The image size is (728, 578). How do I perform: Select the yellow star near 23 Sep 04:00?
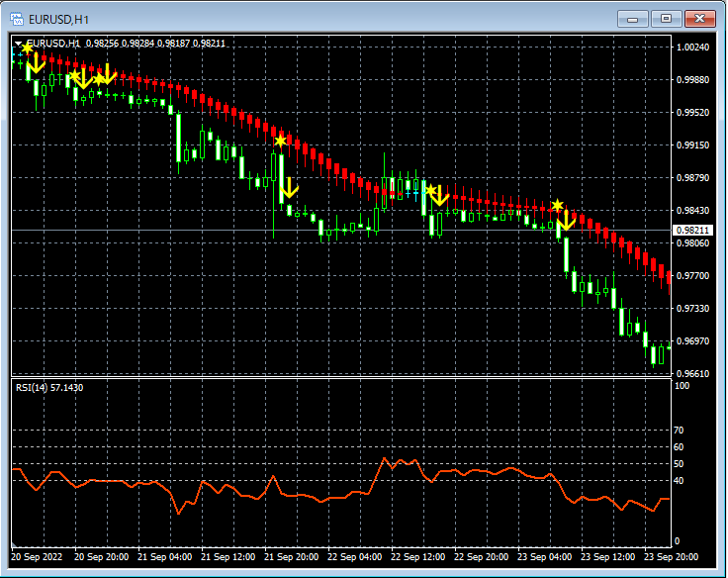557,205
